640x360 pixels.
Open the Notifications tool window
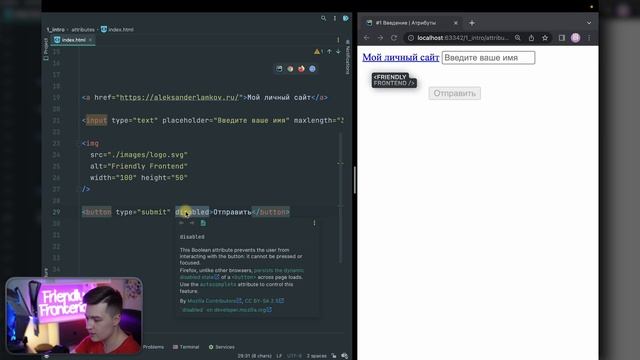click(347, 57)
